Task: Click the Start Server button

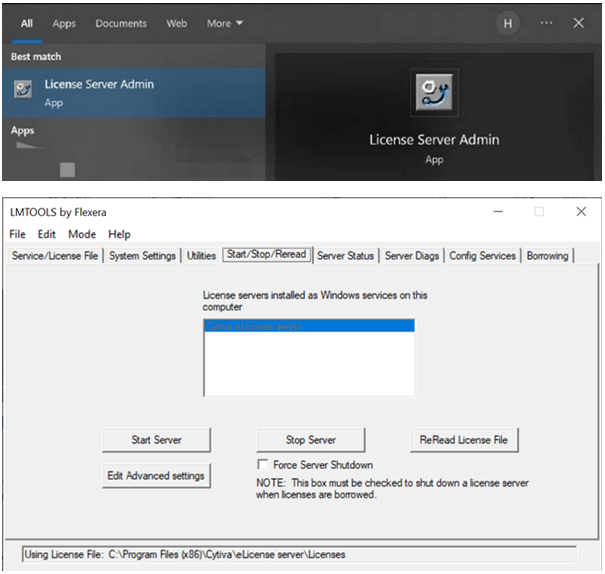Action: coord(156,440)
